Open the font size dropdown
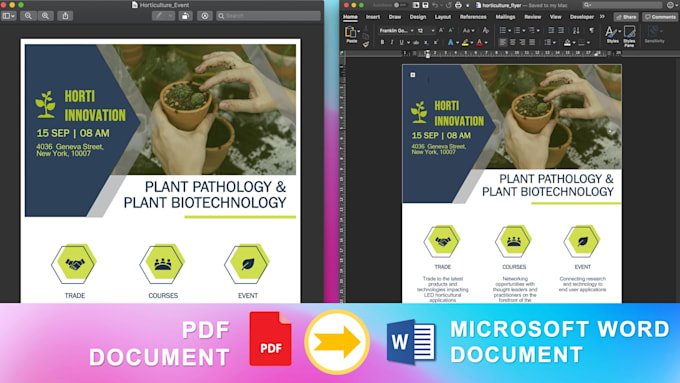Image resolution: width=680 pixels, height=383 pixels. 433,31
